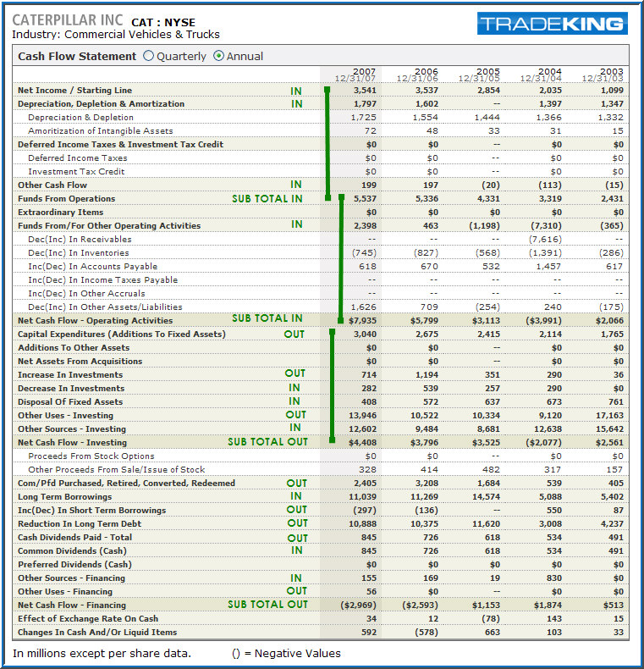Click the 2005 12/31/05 column header

pyautogui.click(x=479, y=75)
